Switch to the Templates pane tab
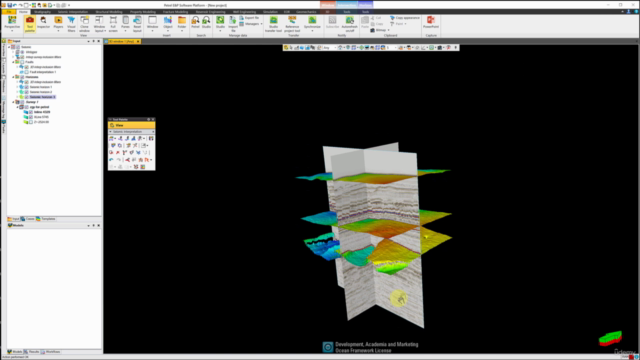The height and width of the screenshot is (360, 640). [46, 219]
